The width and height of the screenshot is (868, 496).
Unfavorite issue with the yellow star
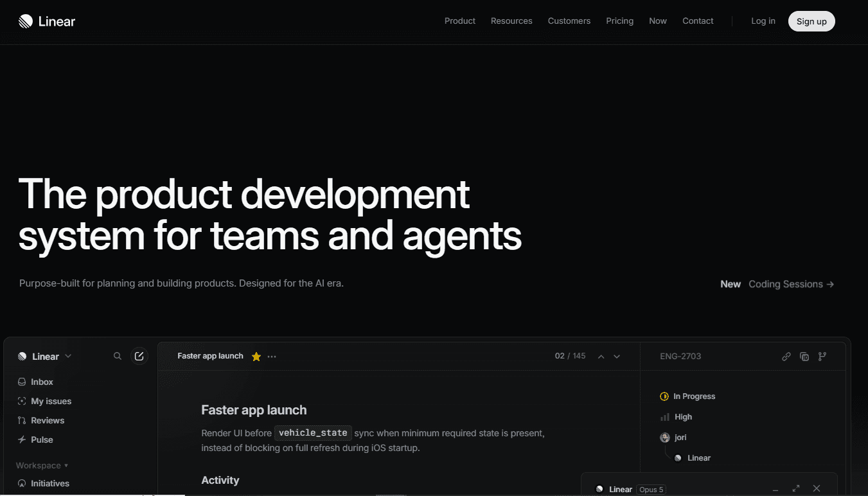(256, 357)
